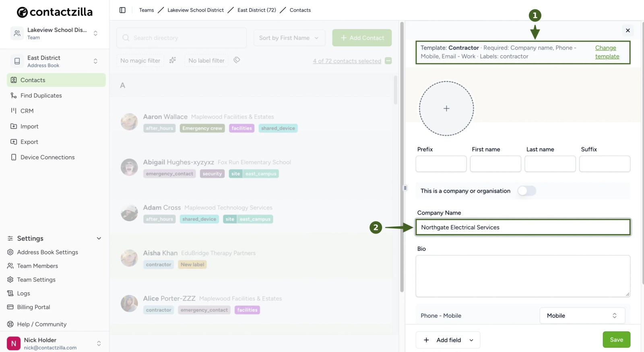Screen dimensions: 644x352
Task: Click the 4 of 72 contacts selected link
Action: tap(347, 61)
